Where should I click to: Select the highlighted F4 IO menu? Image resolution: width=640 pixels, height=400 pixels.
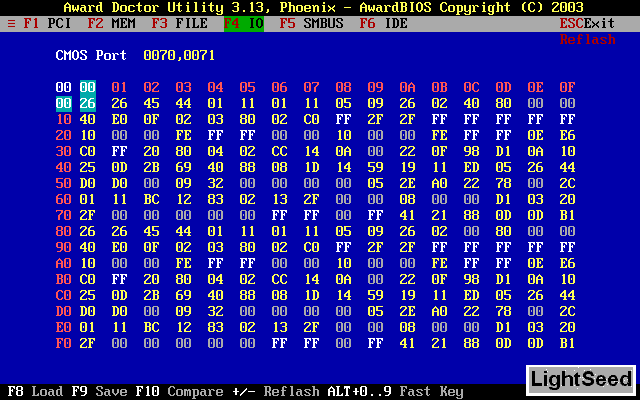tap(244, 24)
